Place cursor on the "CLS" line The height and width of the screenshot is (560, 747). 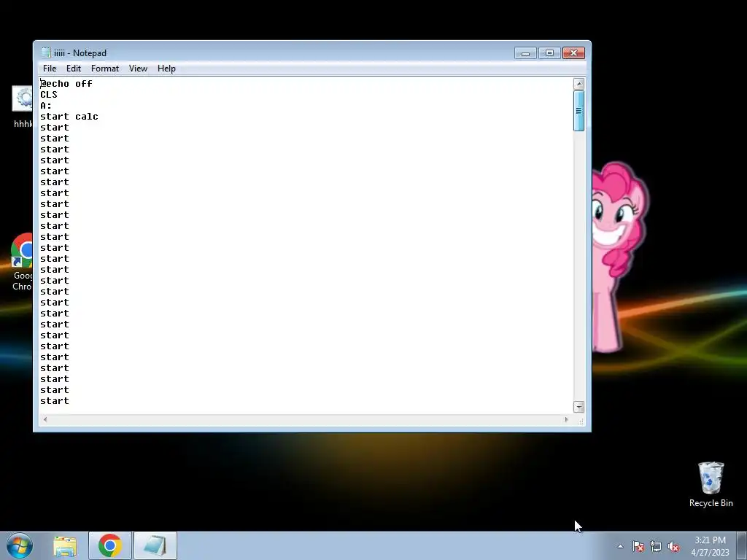(x=49, y=95)
